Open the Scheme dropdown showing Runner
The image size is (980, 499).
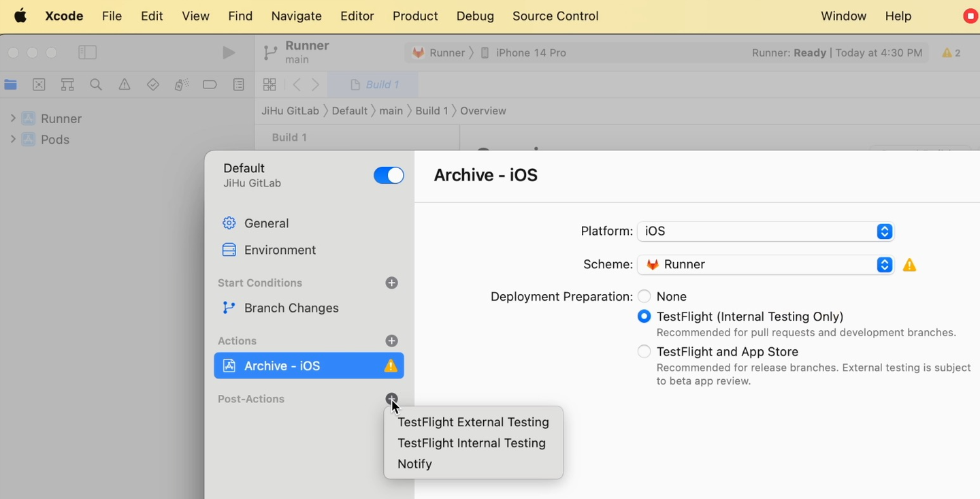click(x=765, y=264)
